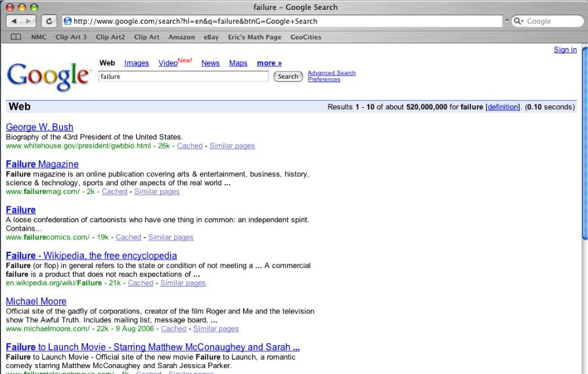The image size is (588, 374).
Task: Open Similar pages for whitehouse.gov result
Action: coord(232,145)
